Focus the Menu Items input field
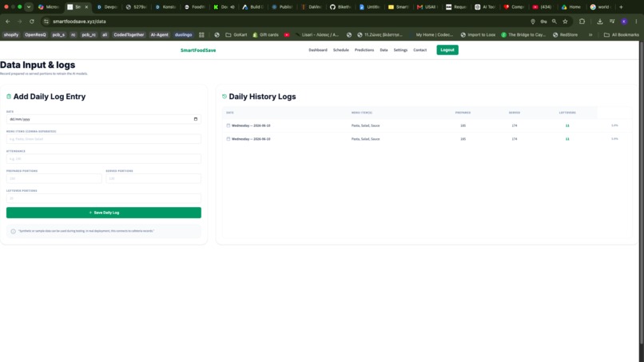 [x=104, y=139]
